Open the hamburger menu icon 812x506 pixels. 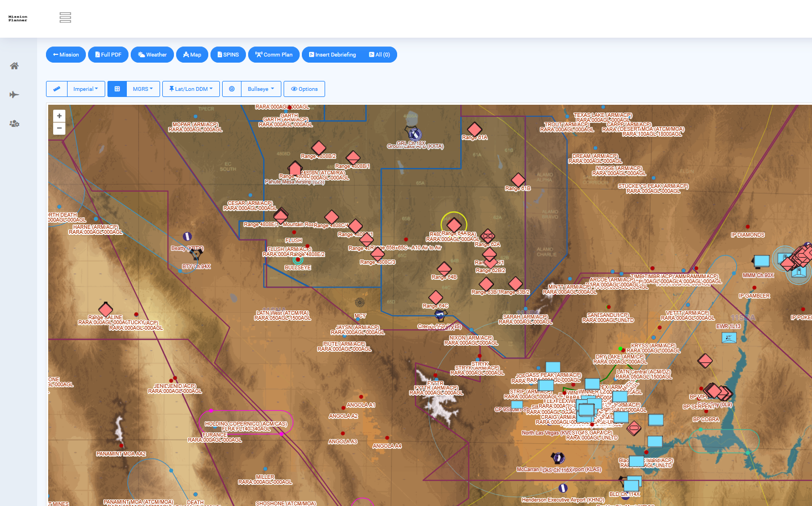coord(65,18)
